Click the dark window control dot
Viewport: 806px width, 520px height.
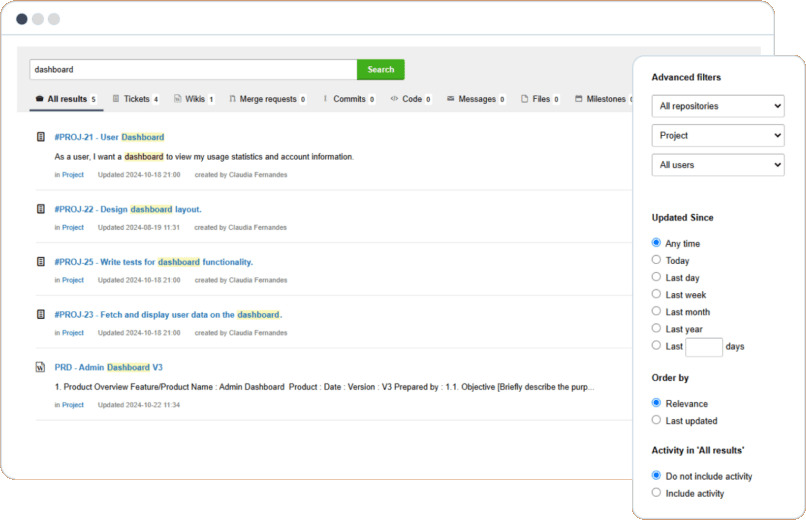point(22,19)
